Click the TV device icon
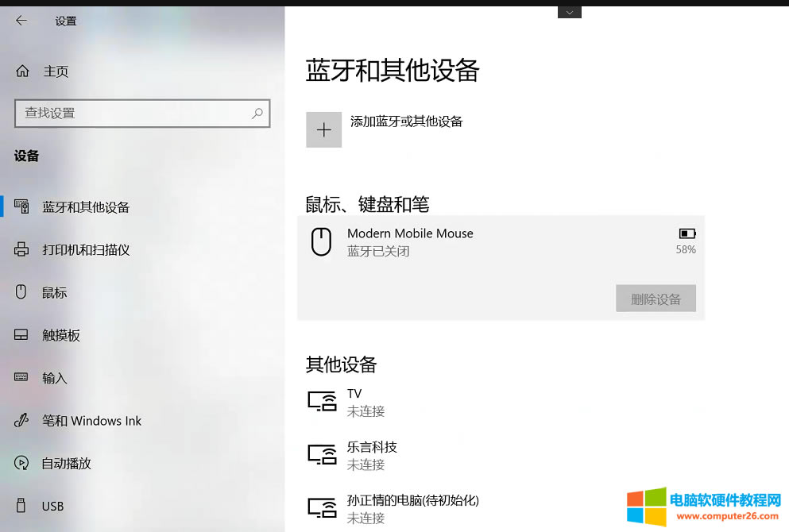 coord(322,402)
